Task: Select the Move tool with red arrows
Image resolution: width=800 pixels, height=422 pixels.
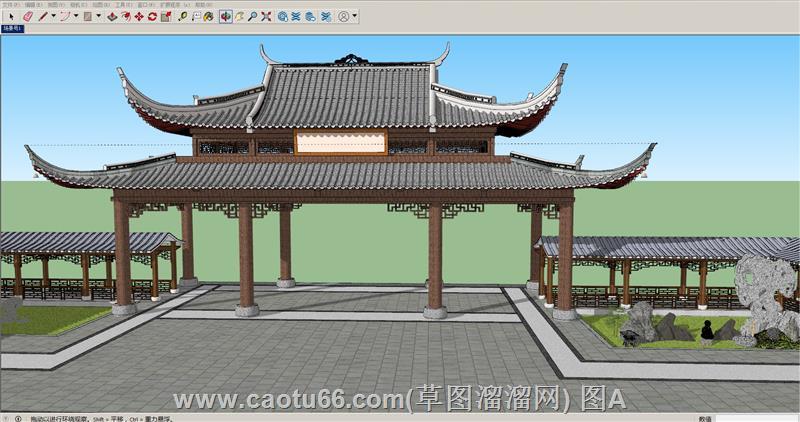Action: pyautogui.click(x=139, y=16)
